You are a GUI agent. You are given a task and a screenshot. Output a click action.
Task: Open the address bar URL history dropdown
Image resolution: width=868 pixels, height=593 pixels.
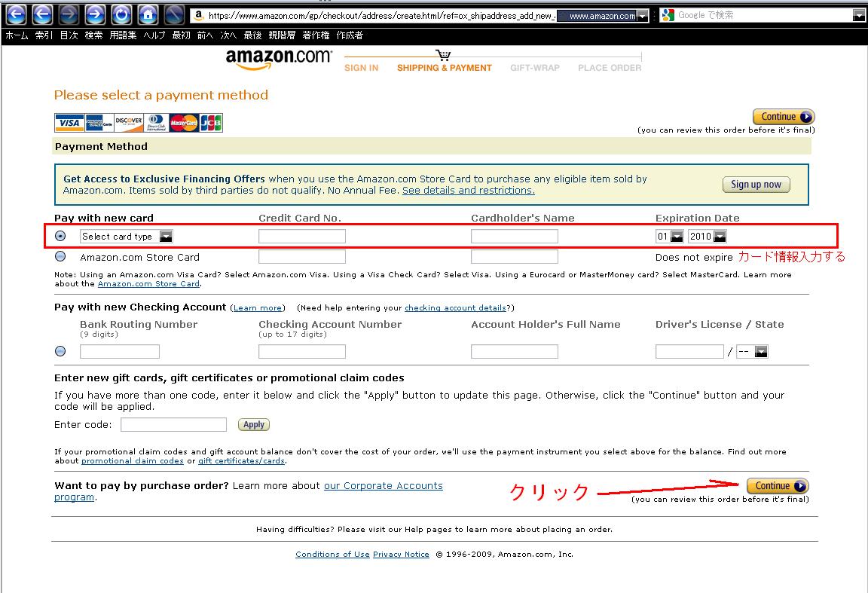[x=642, y=16]
